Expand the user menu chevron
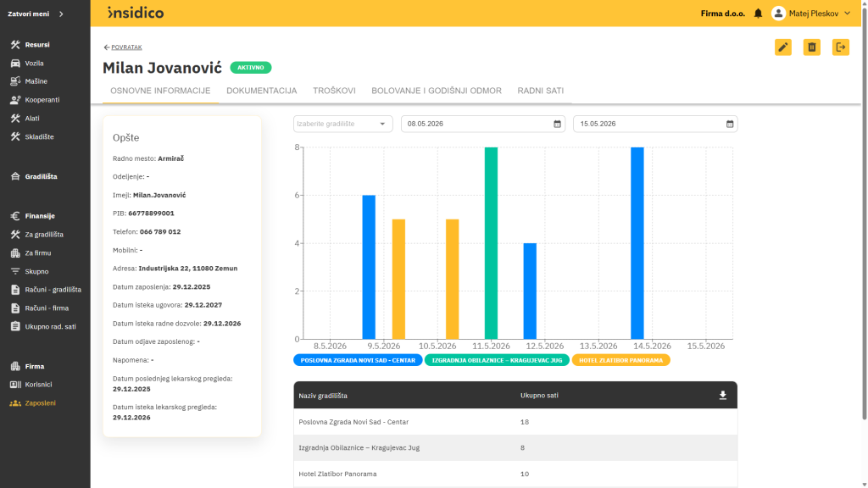The height and width of the screenshot is (488, 868). [847, 14]
